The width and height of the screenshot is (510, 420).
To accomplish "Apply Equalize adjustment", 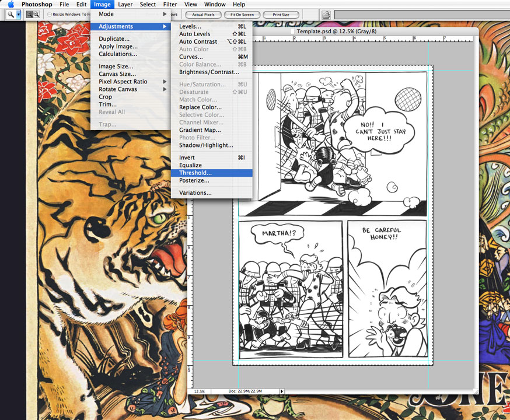I will coord(212,165).
